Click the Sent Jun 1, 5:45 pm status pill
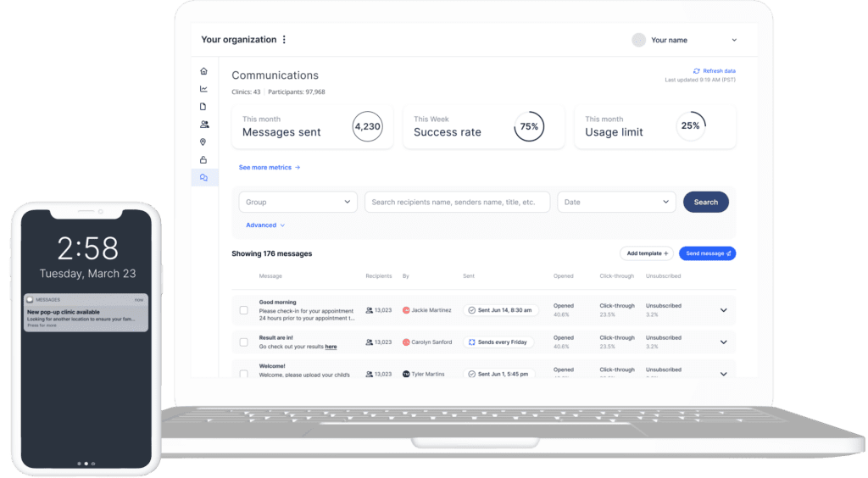 (498, 374)
